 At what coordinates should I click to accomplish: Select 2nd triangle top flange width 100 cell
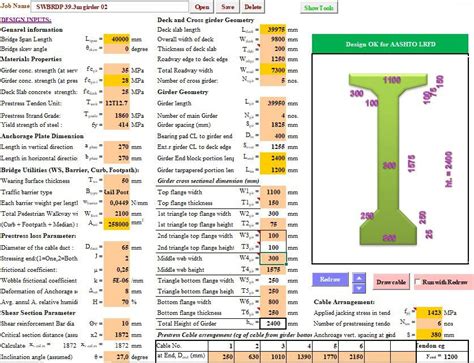[273, 236]
